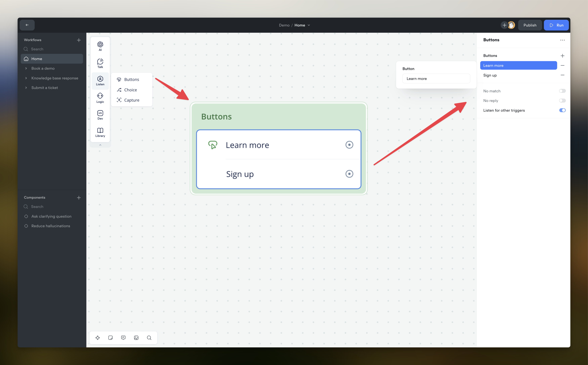The width and height of the screenshot is (588, 365).
Task: Select Choice from the Listen menu
Action: point(130,90)
